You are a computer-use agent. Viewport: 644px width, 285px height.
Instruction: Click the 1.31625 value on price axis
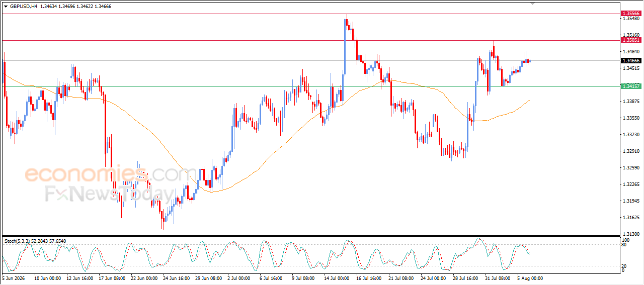click(x=631, y=218)
